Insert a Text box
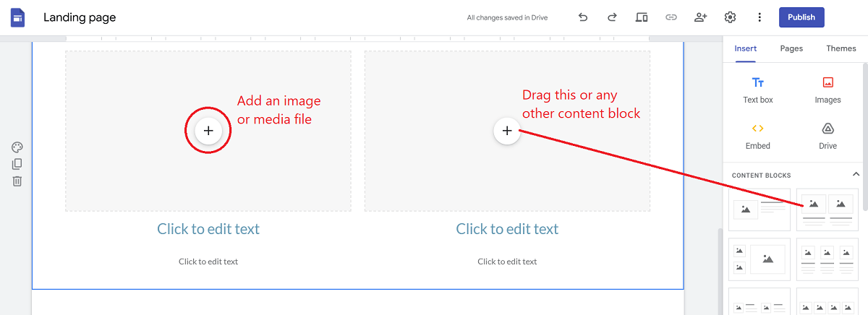The width and height of the screenshot is (868, 315). coord(758,90)
